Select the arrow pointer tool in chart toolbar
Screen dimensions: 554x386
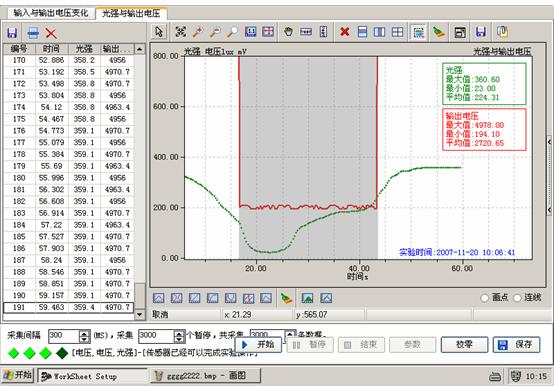tap(159, 32)
